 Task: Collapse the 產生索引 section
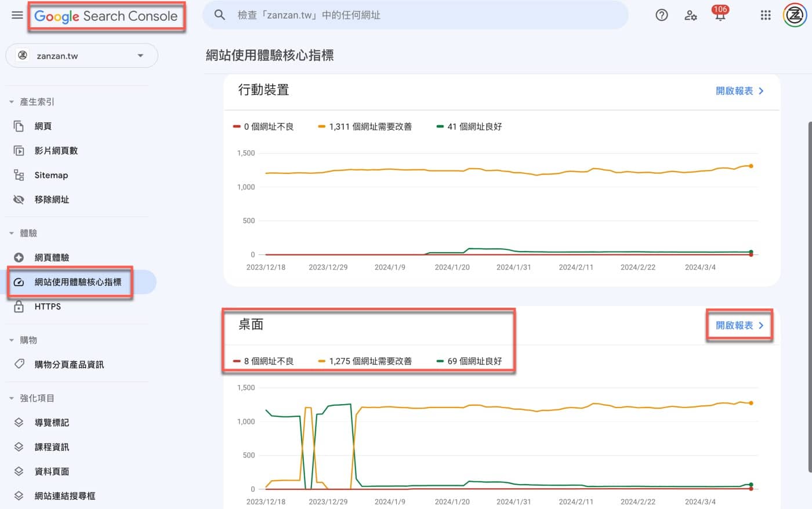click(x=12, y=102)
